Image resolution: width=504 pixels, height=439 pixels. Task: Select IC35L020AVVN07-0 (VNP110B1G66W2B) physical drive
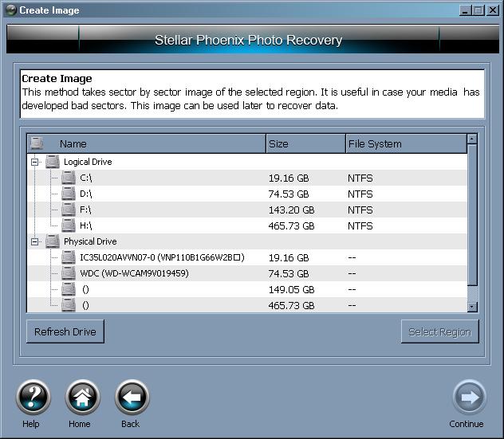coord(162,257)
